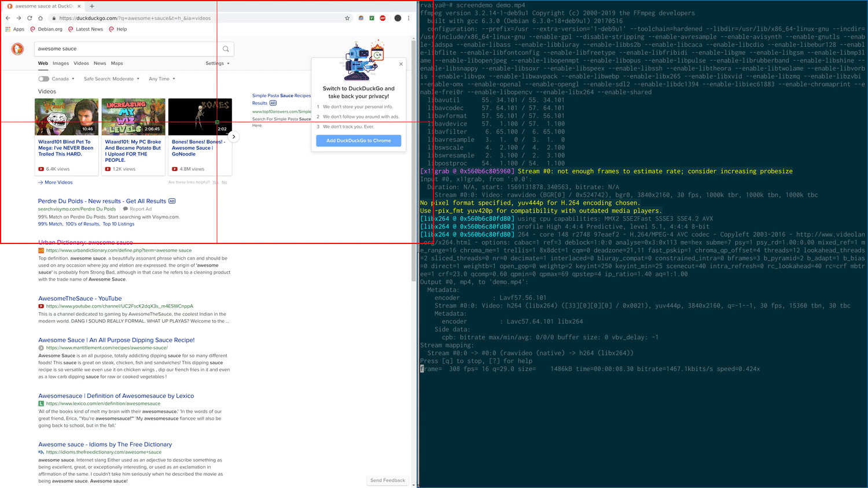Viewport: 868px width, 488px height.
Task: Close the 'awesome sauce at DuckDuckGo' tab
Action: [x=79, y=6]
